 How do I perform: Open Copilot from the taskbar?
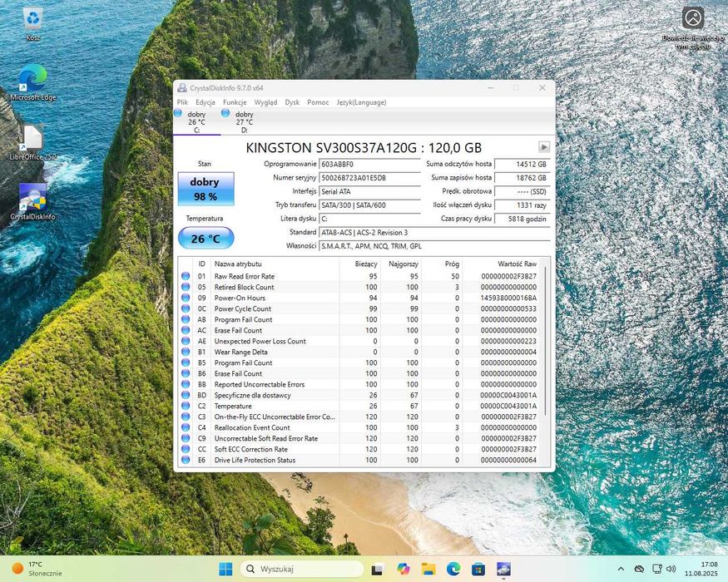tap(403, 569)
